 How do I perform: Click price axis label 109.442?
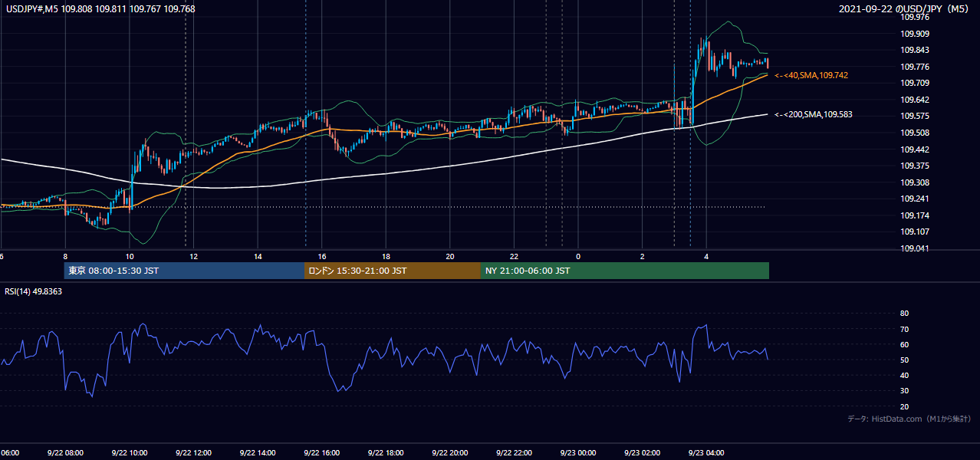[915, 149]
